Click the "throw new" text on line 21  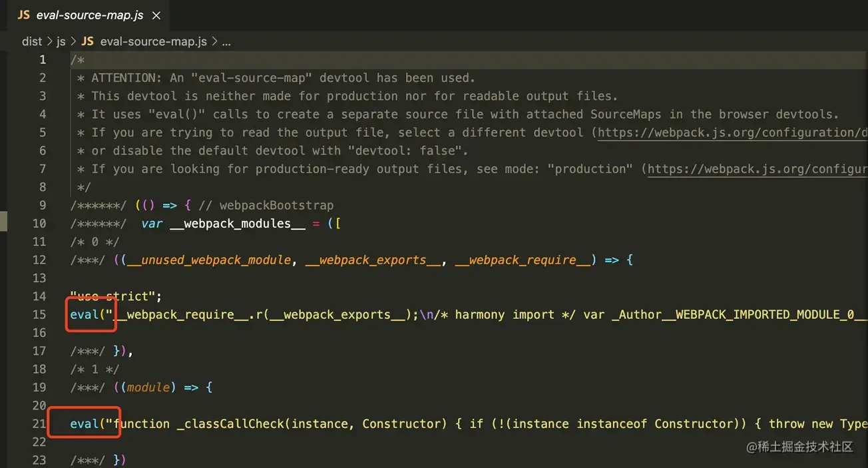pos(801,424)
